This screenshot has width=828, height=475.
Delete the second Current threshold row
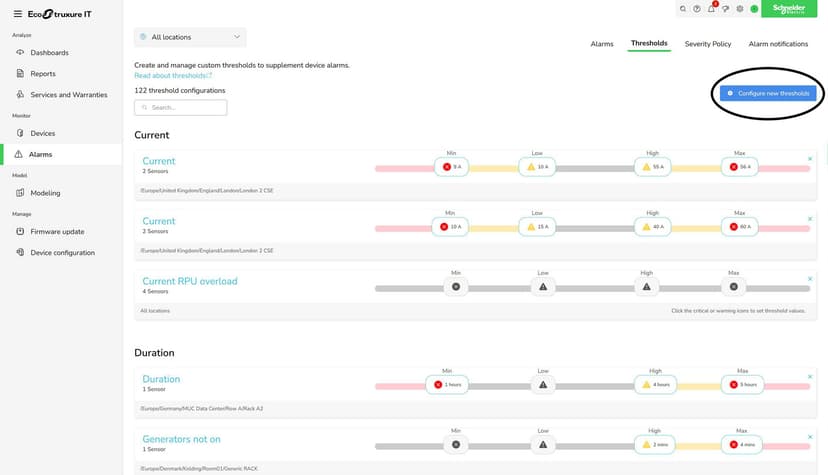pos(810,219)
